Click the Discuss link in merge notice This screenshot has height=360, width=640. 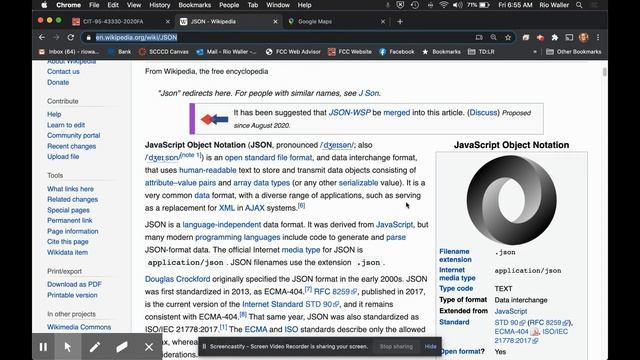[483, 113]
